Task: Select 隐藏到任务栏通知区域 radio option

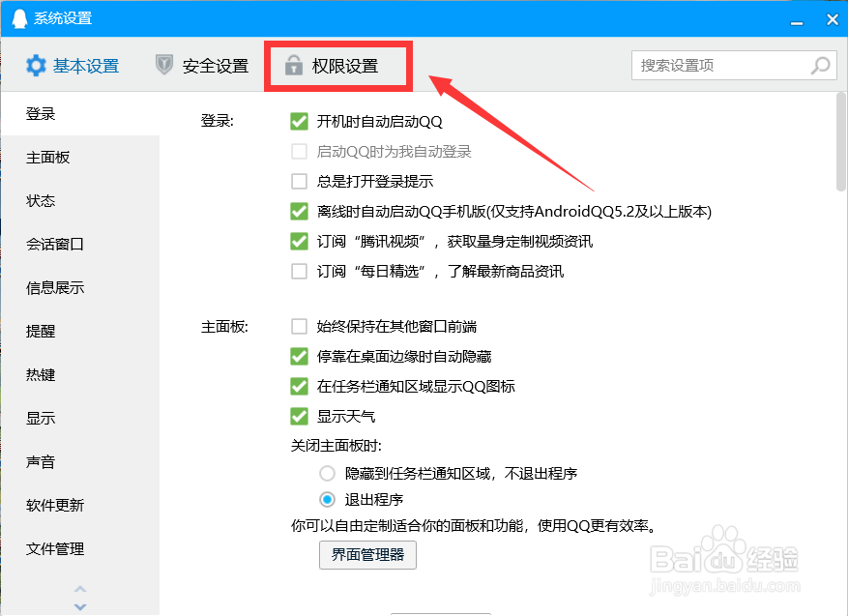Action: [327, 474]
